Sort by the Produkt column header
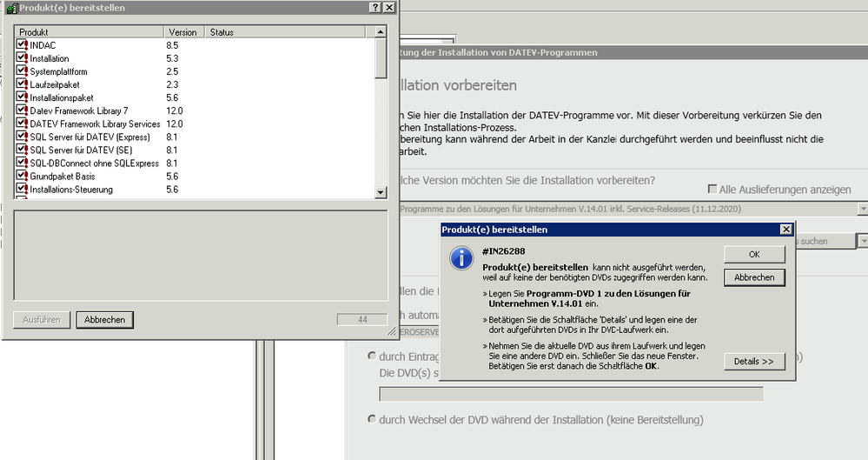Screen dimensions: 868x460 [x=89, y=32]
